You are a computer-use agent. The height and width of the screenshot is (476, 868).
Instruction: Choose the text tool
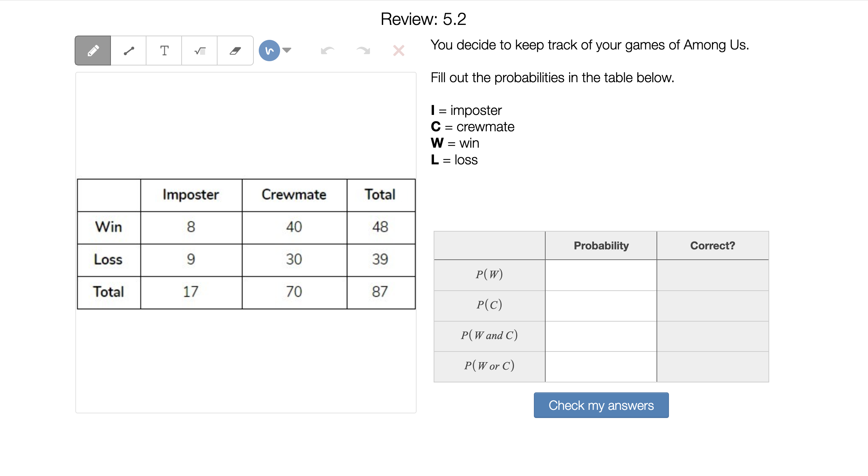[x=164, y=51]
